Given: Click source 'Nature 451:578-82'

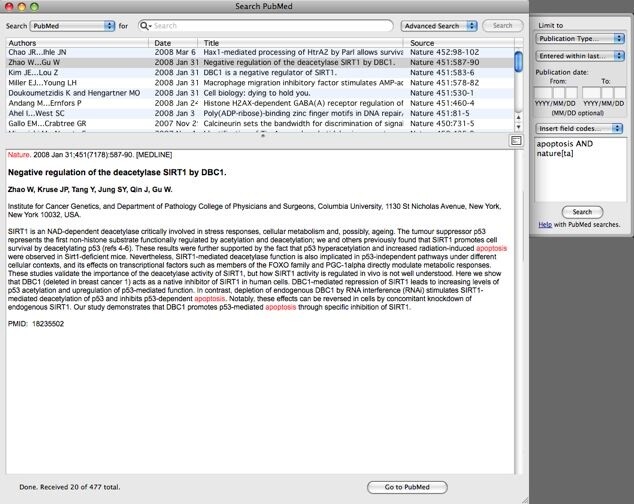Looking at the screenshot, I should (444, 83).
